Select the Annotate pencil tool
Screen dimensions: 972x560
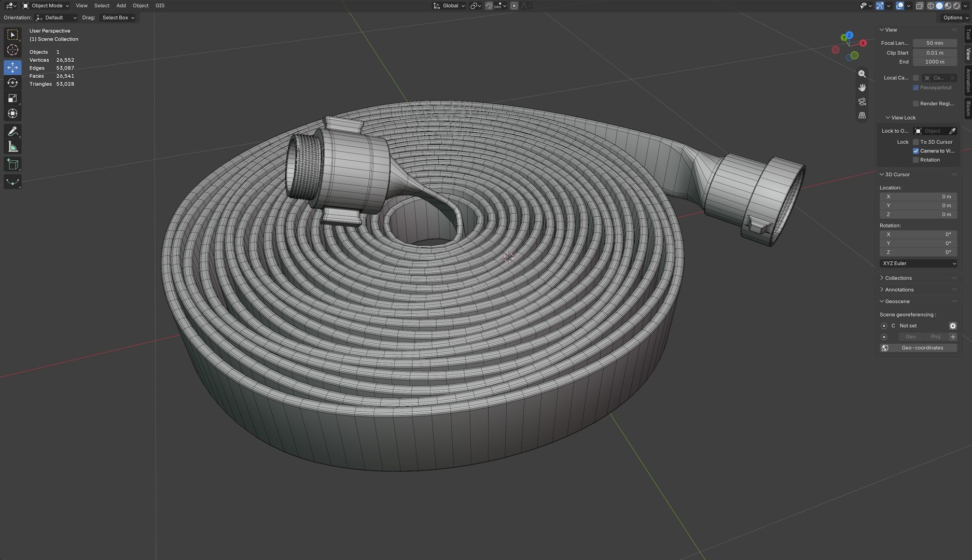[x=12, y=132]
